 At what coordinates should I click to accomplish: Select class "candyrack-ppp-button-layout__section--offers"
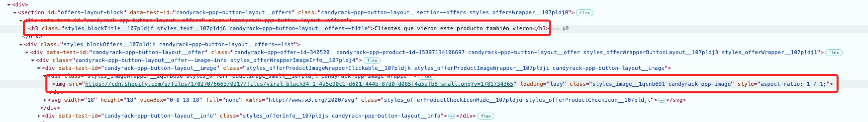pyautogui.click(x=393, y=13)
